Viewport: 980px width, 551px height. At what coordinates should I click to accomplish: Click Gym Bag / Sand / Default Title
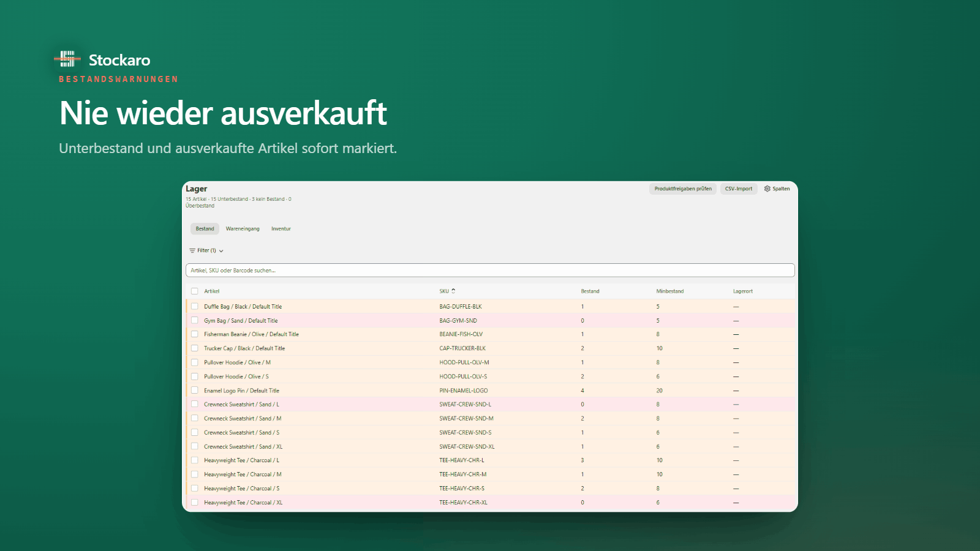241,321
